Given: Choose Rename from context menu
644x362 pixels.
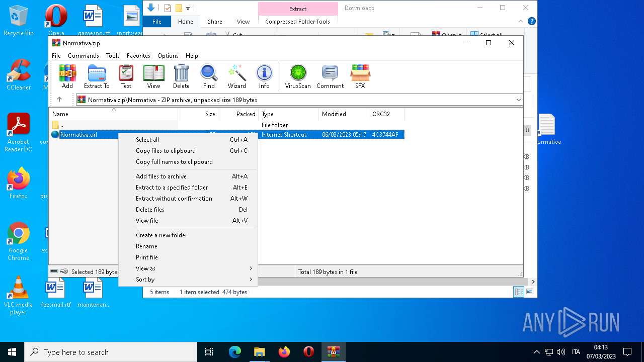Looking at the screenshot, I should 188,246.
